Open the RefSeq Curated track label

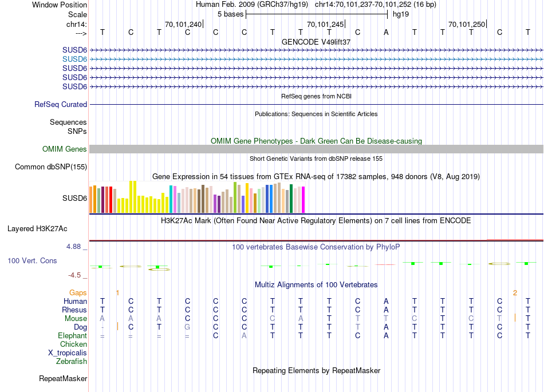(61, 104)
